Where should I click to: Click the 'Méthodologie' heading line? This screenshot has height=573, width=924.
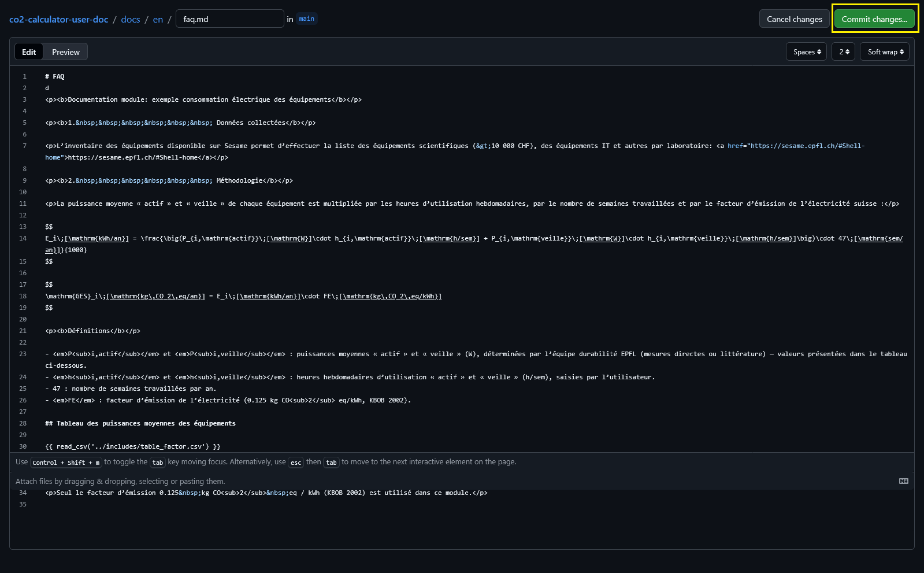pyautogui.click(x=169, y=180)
